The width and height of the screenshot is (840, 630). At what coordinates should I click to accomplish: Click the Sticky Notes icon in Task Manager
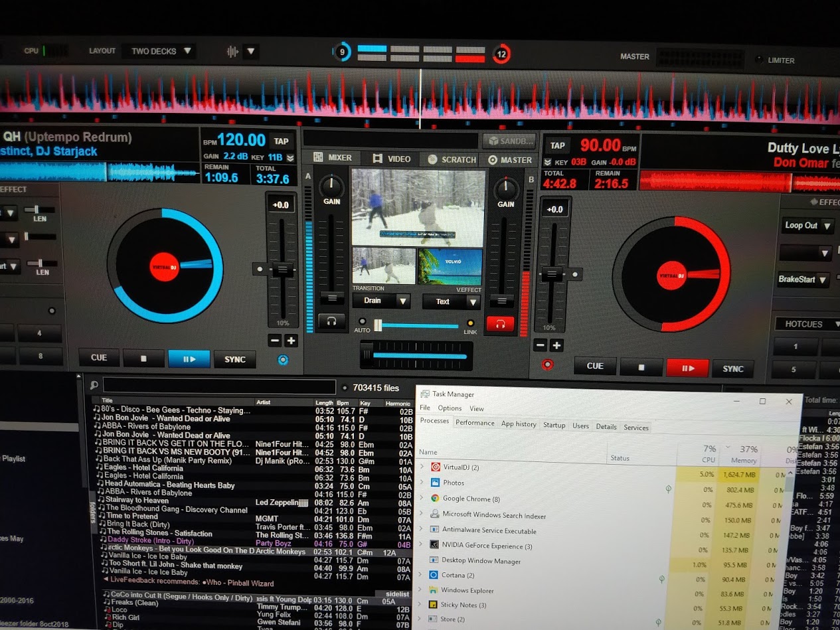[x=433, y=605]
